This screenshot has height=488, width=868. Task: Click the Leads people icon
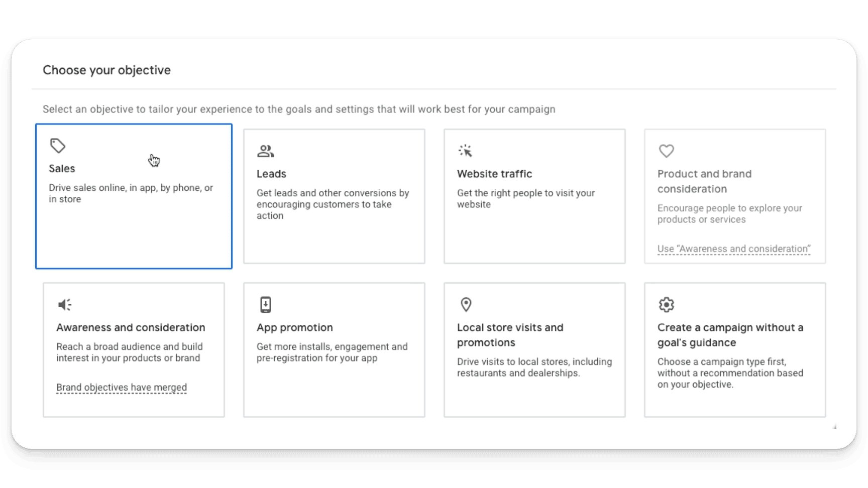click(x=266, y=151)
